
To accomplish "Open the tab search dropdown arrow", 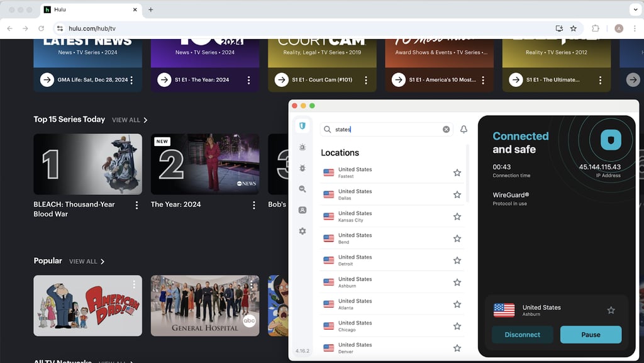I will [635, 9].
